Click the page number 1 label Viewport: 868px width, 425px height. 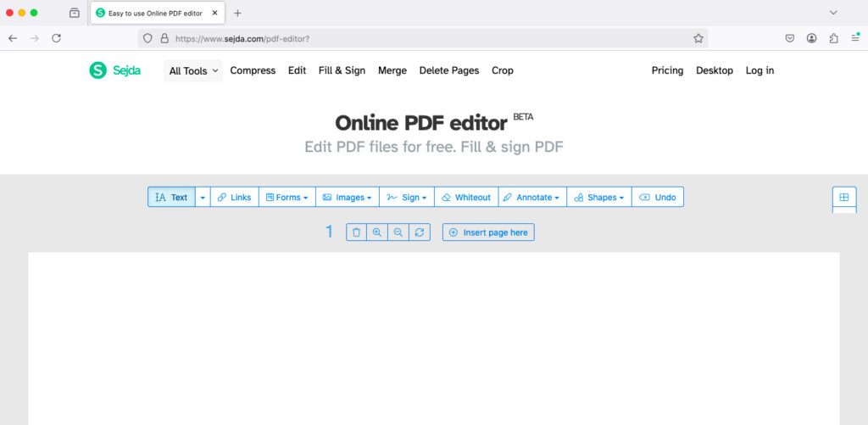tap(329, 232)
